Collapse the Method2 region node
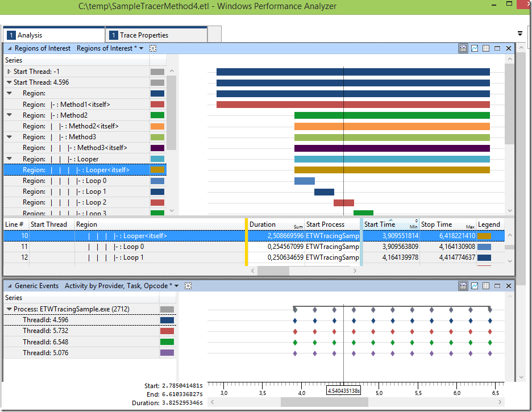The width and height of the screenshot is (532, 412). 9,115
